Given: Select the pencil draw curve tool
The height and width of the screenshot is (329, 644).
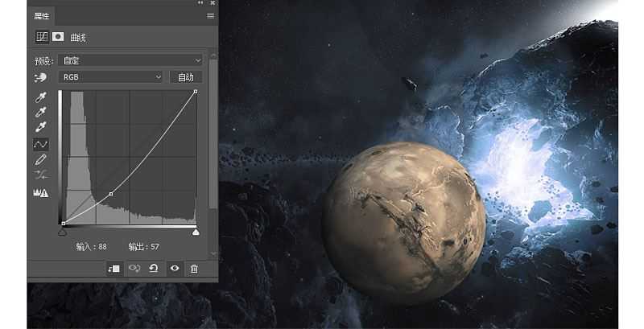Looking at the screenshot, I should point(40,159).
